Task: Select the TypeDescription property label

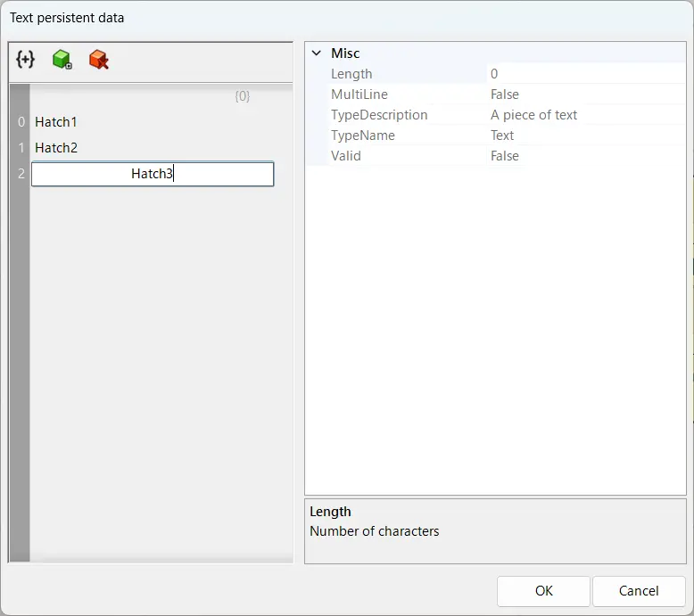Action: [379, 115]
